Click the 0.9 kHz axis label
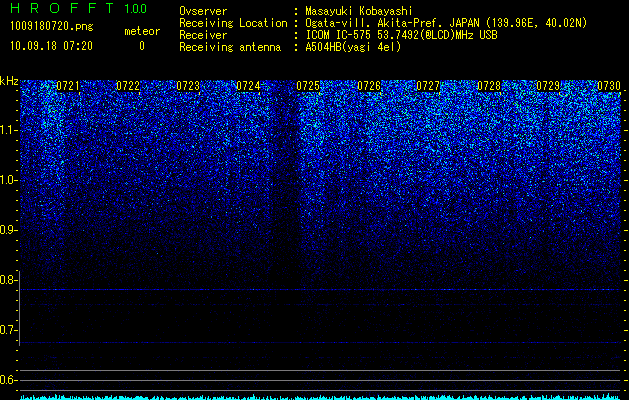This screenshot has width=629, height=400. click(8, 230)
